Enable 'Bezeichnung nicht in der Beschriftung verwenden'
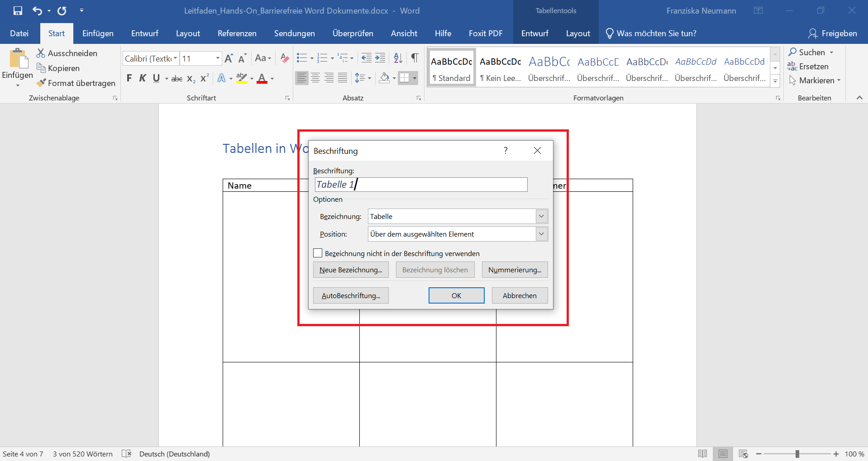868x461 pixels. (318, 253)
